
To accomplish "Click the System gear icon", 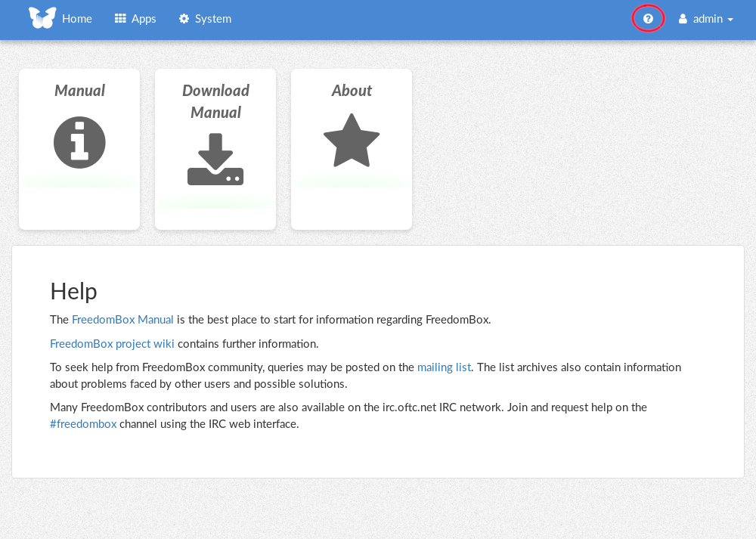I will pos(184,19).
